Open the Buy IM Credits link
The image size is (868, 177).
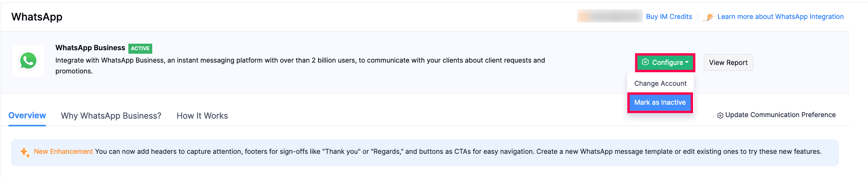tap(669, 17)
